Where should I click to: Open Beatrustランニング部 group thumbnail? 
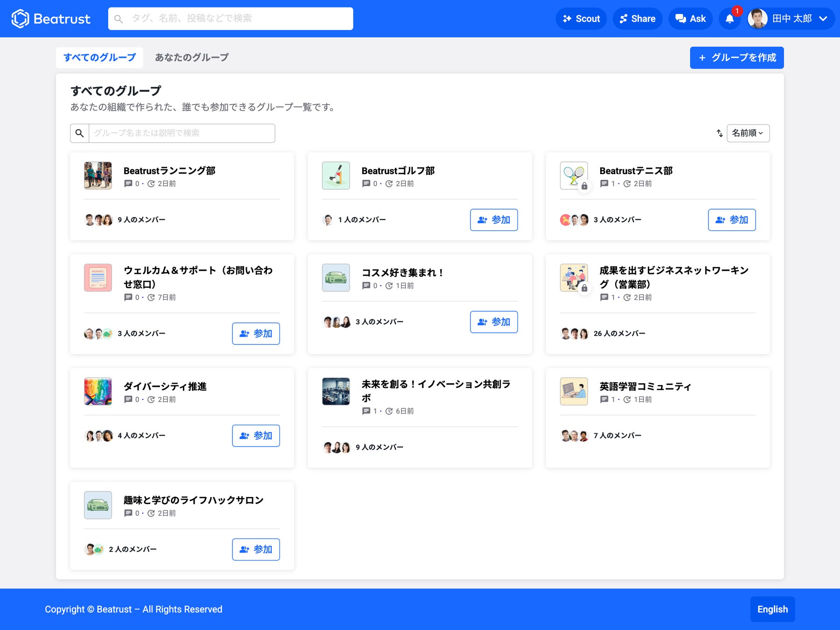tap(98, 175)
